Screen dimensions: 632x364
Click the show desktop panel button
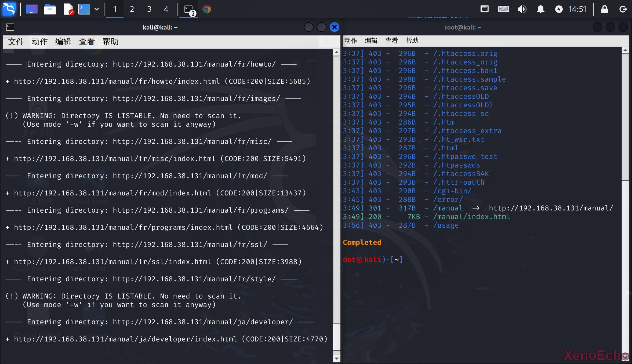pos(31,9)
